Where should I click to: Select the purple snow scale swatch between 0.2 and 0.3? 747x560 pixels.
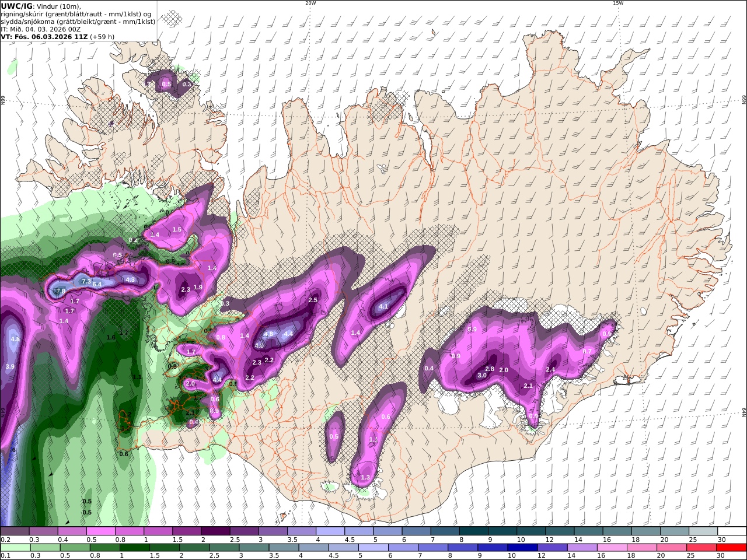(x=15, y=531)
